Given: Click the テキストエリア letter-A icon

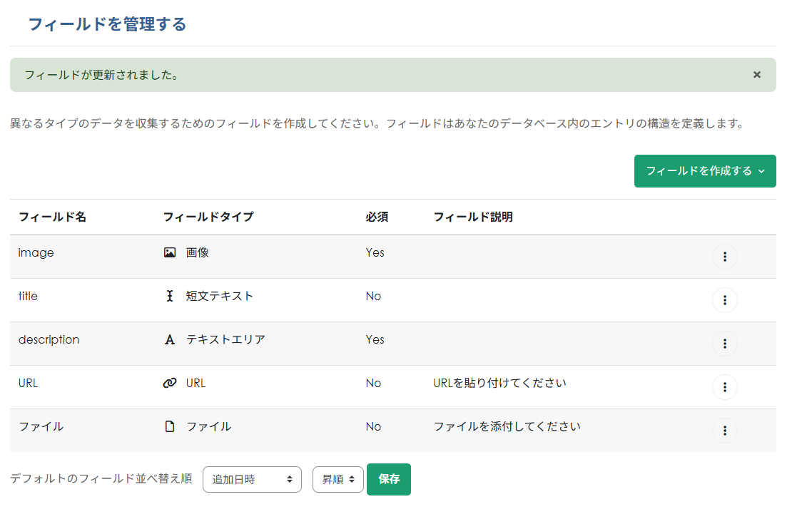Looking at the screenshot, I should tap(169, 339).
